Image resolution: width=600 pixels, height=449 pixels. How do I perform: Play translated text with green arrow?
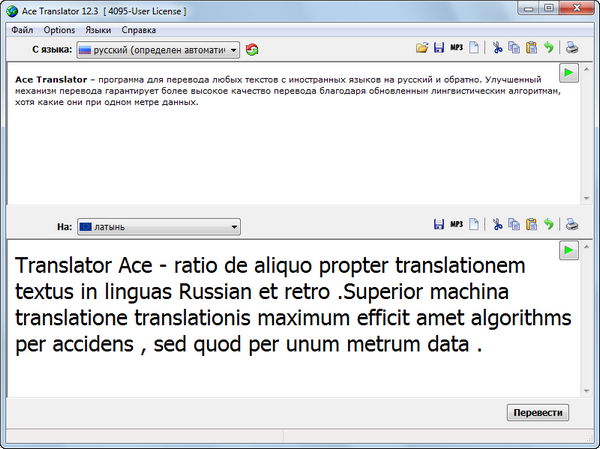pos(568,250)
